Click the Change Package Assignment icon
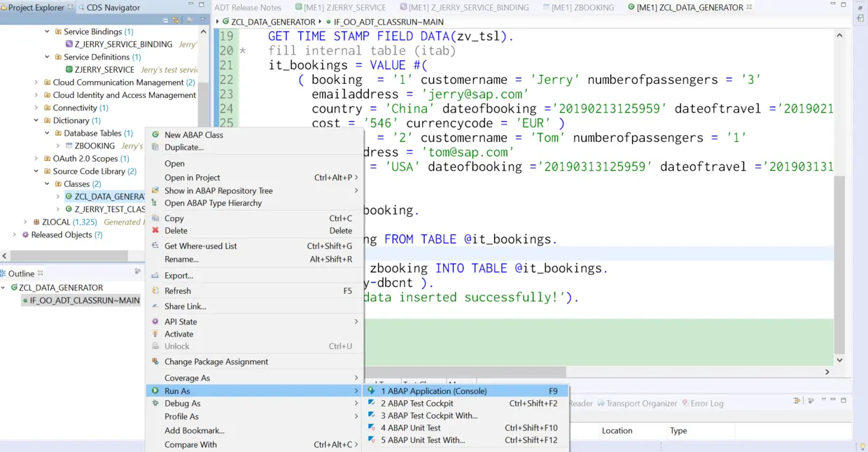Viewport: 868px width, 452px height. (155, 362)
